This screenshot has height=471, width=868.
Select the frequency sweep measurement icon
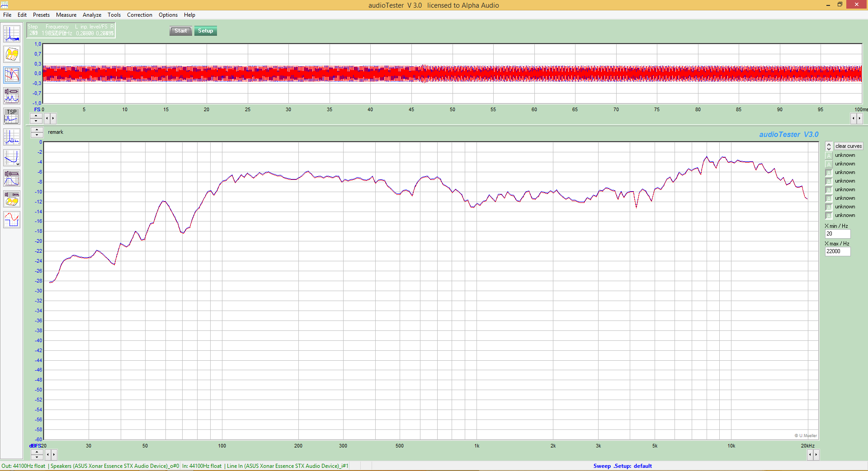tap(12, 75)
